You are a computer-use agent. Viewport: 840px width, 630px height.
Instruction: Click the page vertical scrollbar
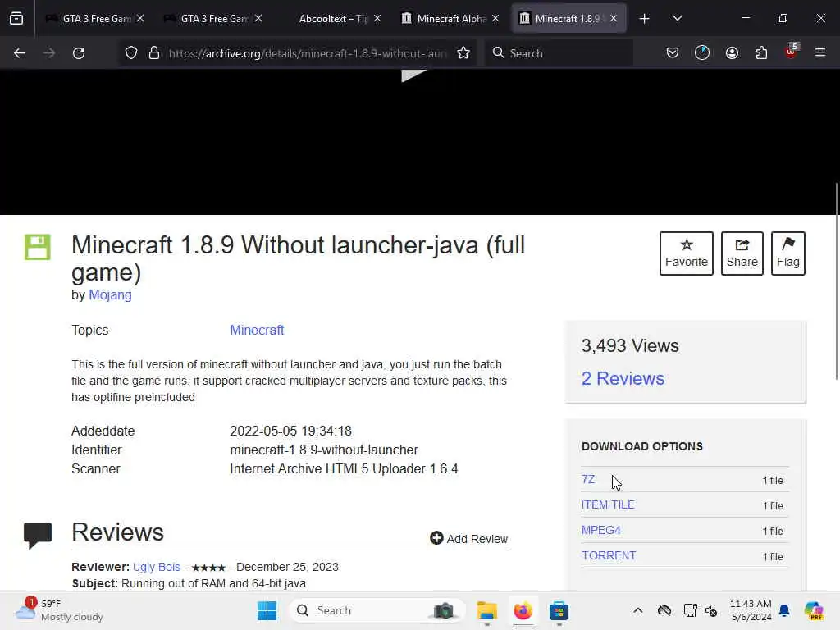pyautogui.click(x=836, y=281)
